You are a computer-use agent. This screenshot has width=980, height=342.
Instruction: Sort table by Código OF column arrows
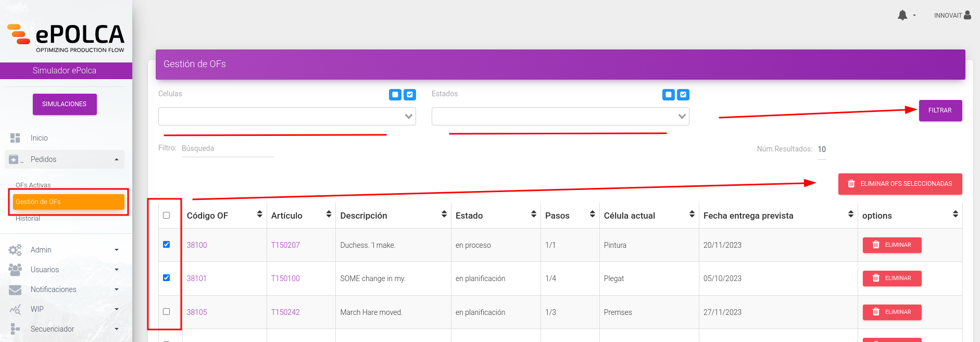tap(259, 214)
